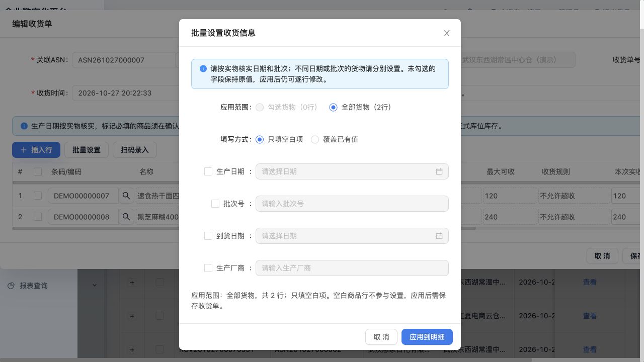This screenshot has width=644, height=362.
Task: Check the 到货日期 checkbox
Action: 208,236
